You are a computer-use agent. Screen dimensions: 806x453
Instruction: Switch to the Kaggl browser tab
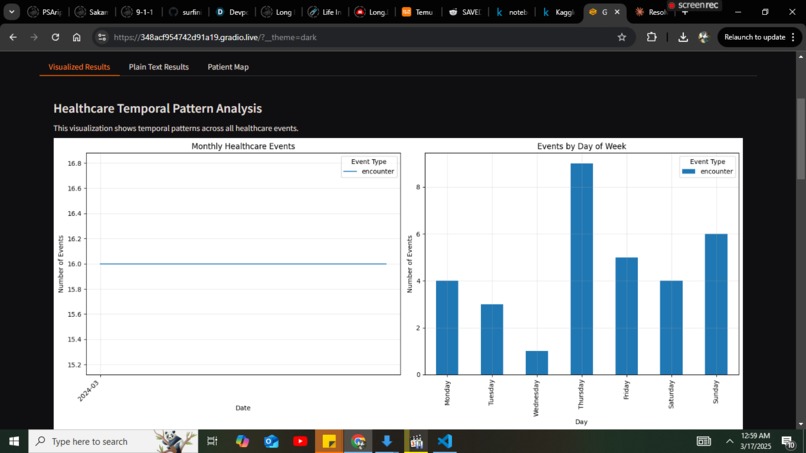click(559, 12)
